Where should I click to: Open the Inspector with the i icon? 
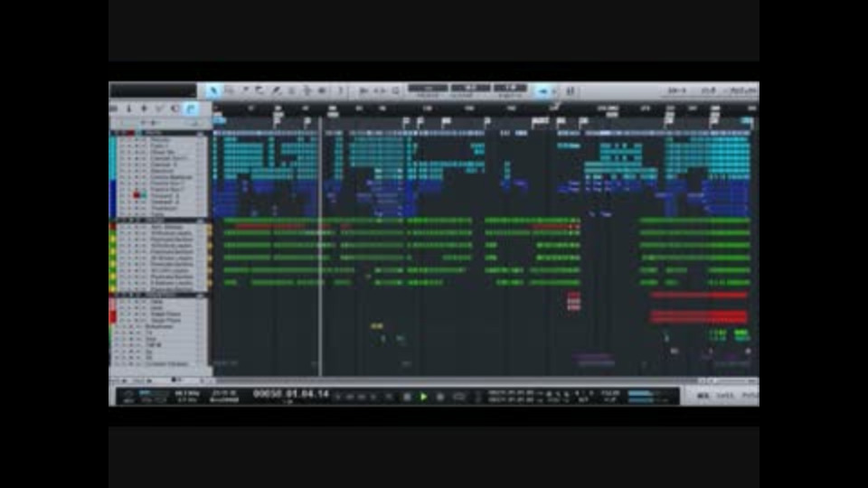[128, 108]
